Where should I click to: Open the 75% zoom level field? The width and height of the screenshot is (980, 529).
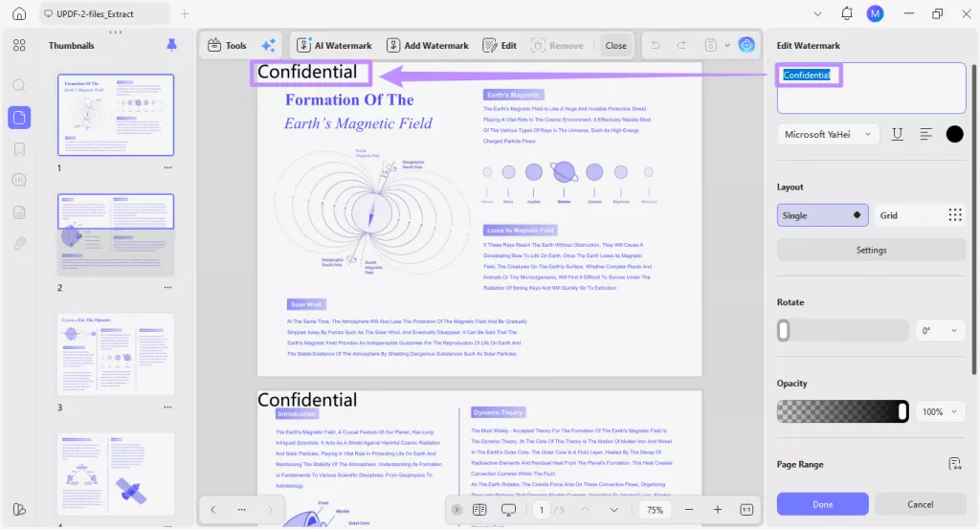point(655,510)
